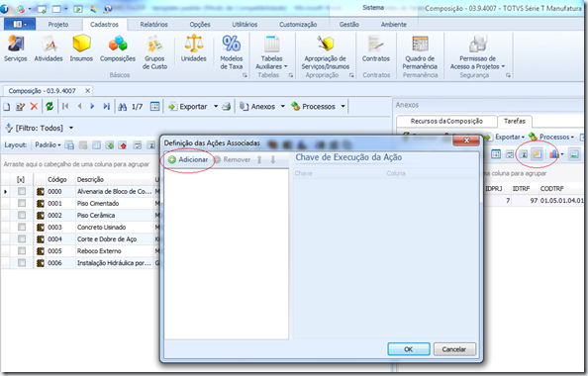Check the box for row 0006
Viewport: 588px width, 376px height.
click(x=22, y=263)
